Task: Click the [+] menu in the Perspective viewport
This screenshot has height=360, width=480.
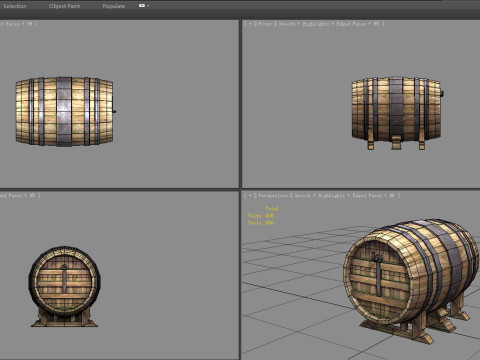Action: tap(250, 196)
